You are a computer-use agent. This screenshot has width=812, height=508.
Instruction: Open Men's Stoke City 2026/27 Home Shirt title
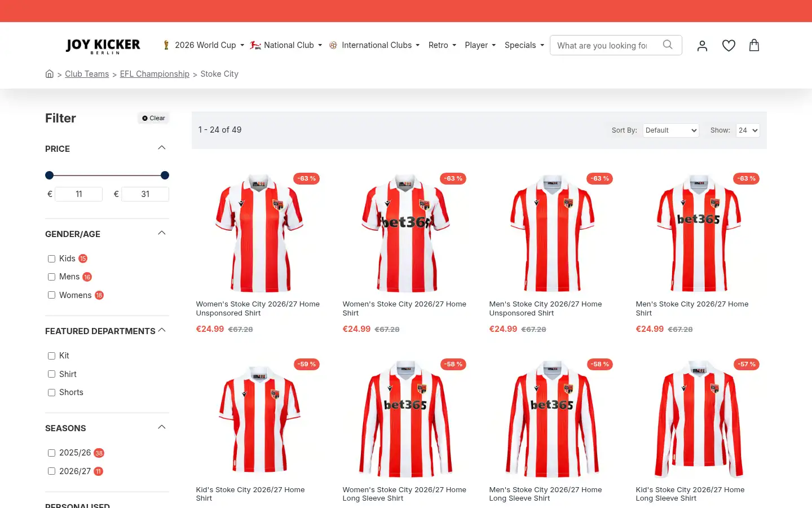coord(692,308)
